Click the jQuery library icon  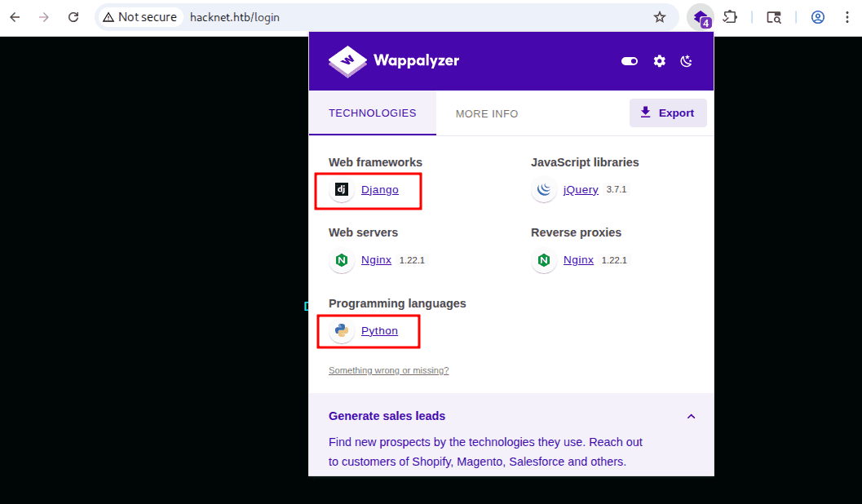pyautogui.click(x=544, y=190)
